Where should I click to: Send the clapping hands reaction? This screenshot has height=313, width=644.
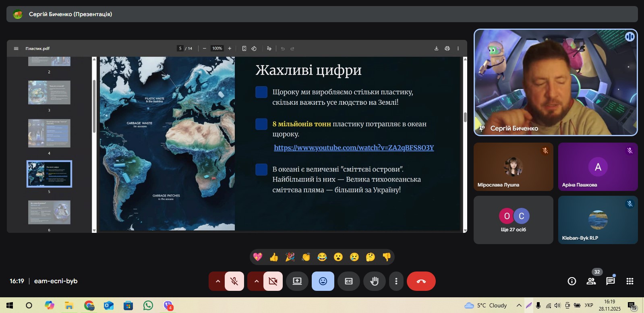coord(306,257)
